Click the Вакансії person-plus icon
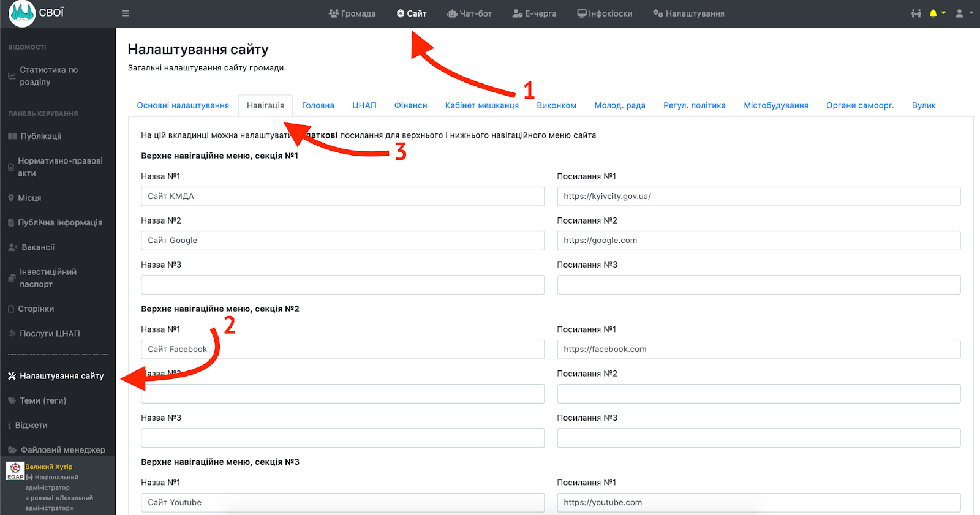The image size is (980, 515). point(13,247)
